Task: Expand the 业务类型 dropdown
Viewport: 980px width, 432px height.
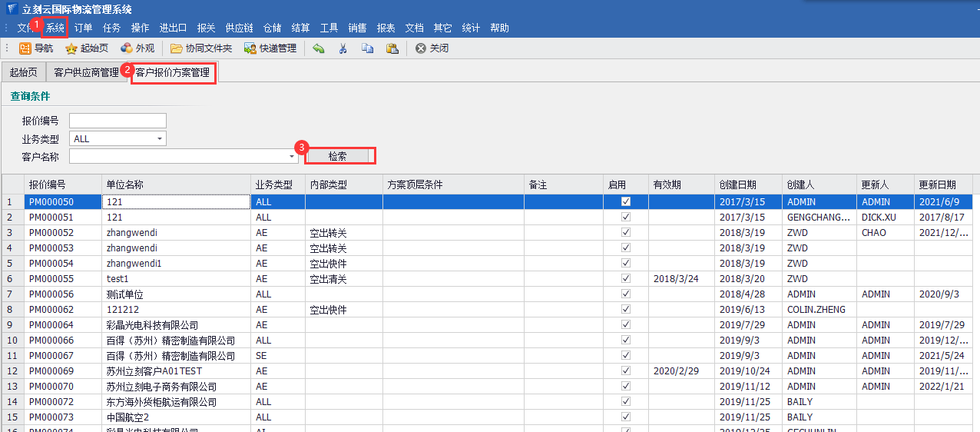Action: 160,139
